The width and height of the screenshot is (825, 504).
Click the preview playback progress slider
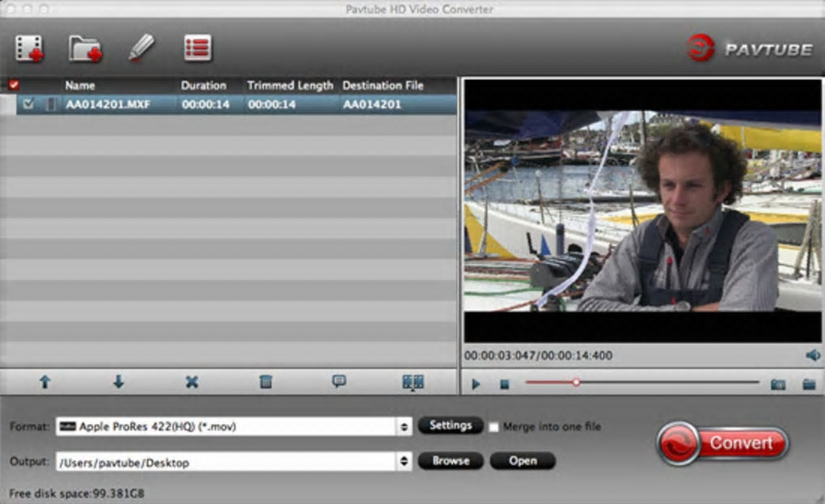(642, 383)
